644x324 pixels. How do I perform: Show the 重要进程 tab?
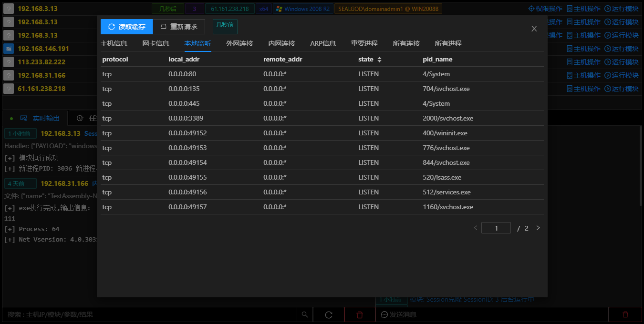click(x=364, y=43)
